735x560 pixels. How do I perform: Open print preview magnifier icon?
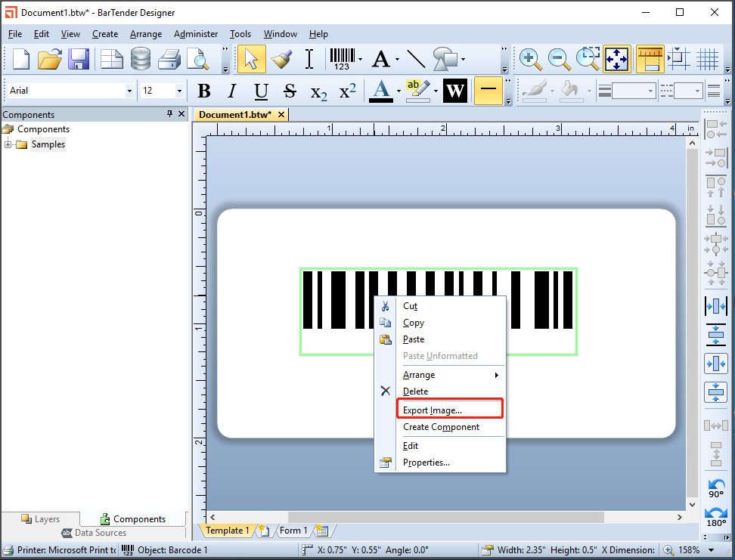tap(198, 59)
